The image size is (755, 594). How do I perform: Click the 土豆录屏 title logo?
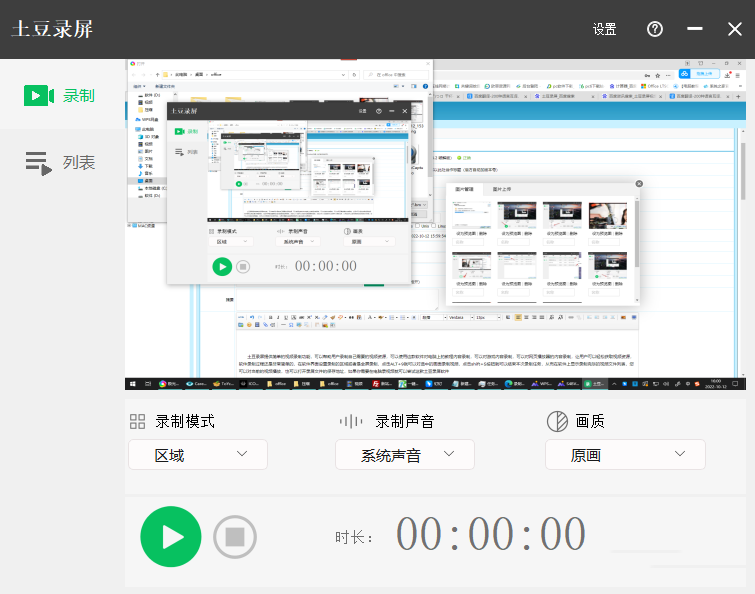point(52,29)
